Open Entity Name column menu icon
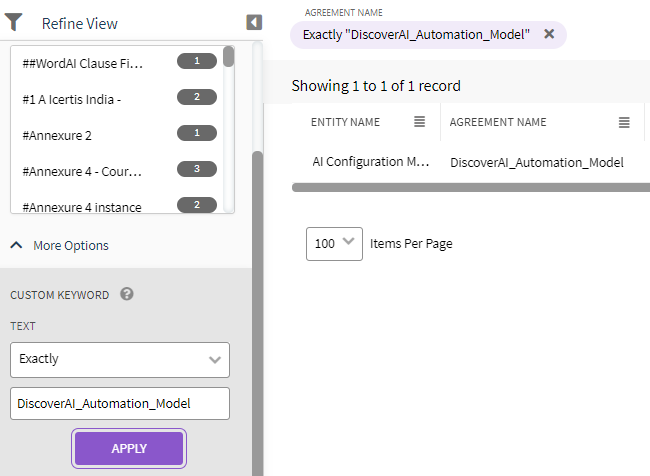The width and height of the screenshot is (650, 476). click(420, 122)
